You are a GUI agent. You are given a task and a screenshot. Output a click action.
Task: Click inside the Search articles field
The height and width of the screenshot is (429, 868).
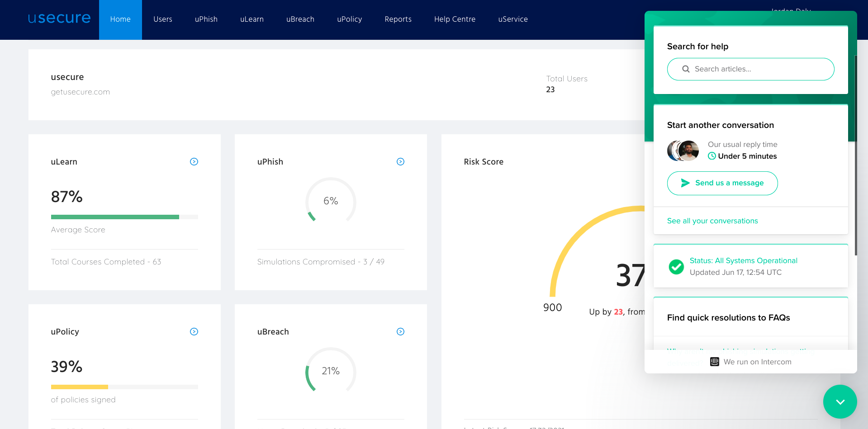coord(751,69)
